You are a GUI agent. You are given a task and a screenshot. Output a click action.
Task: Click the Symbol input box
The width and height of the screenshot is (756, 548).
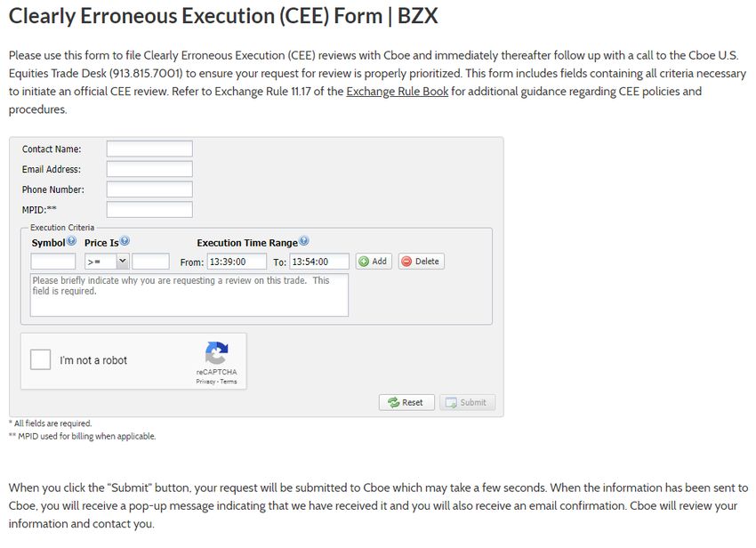click(x=53, y=262)
